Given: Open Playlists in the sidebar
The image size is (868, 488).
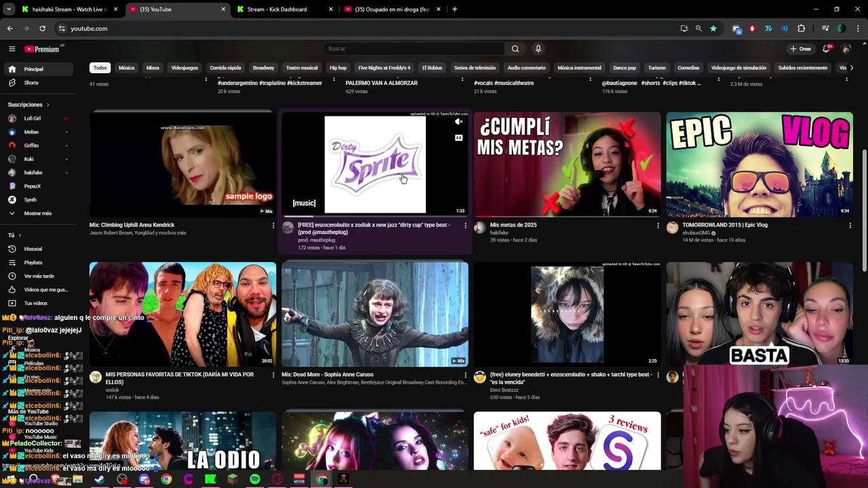Looking at the screenshot, I should (x=39, y=262).
